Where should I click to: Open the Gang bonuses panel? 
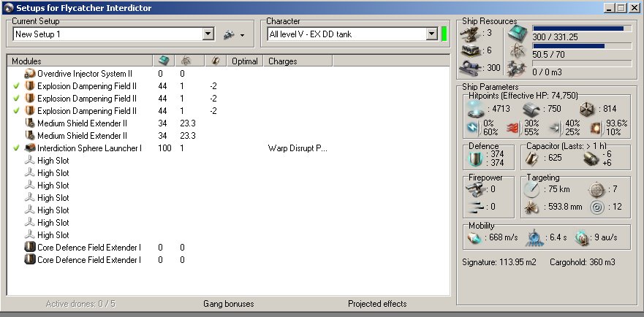point(229,304)
